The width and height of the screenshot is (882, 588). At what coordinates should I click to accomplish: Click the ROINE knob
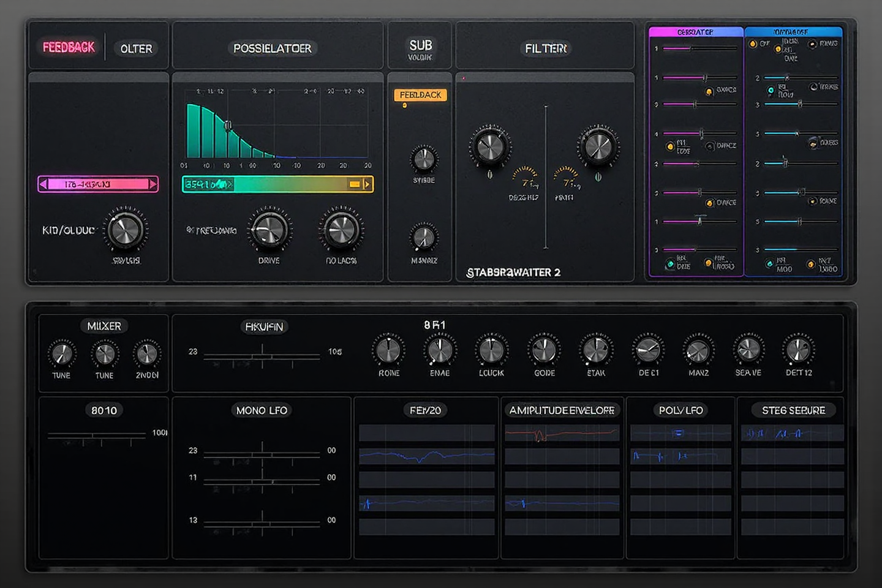click(388, 350)
